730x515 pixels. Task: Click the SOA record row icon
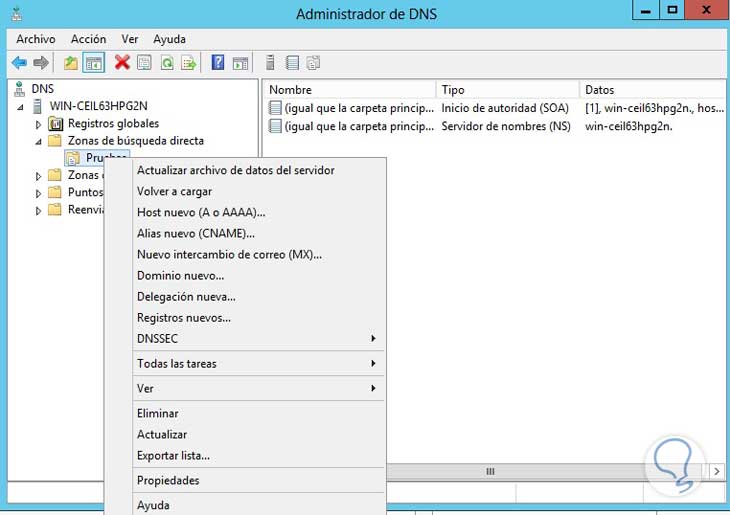tap(275, 108)
